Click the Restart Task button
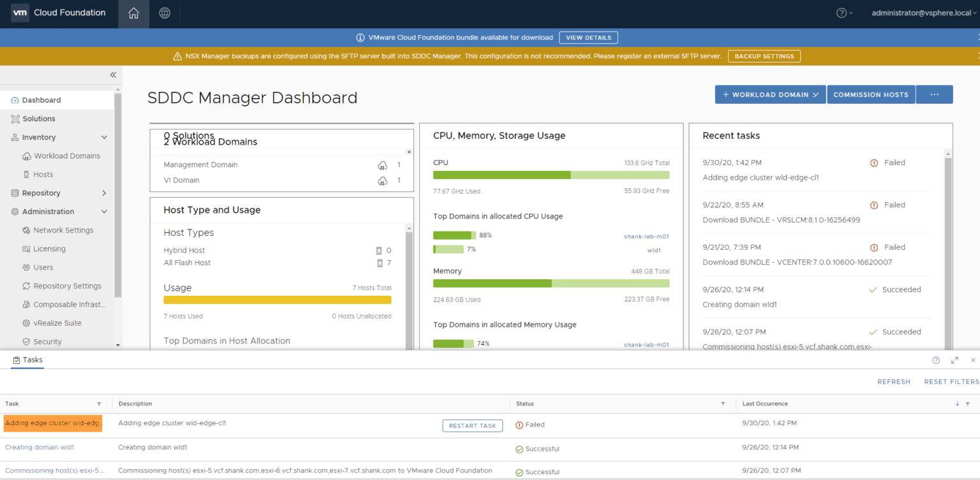 click(472, 426)
